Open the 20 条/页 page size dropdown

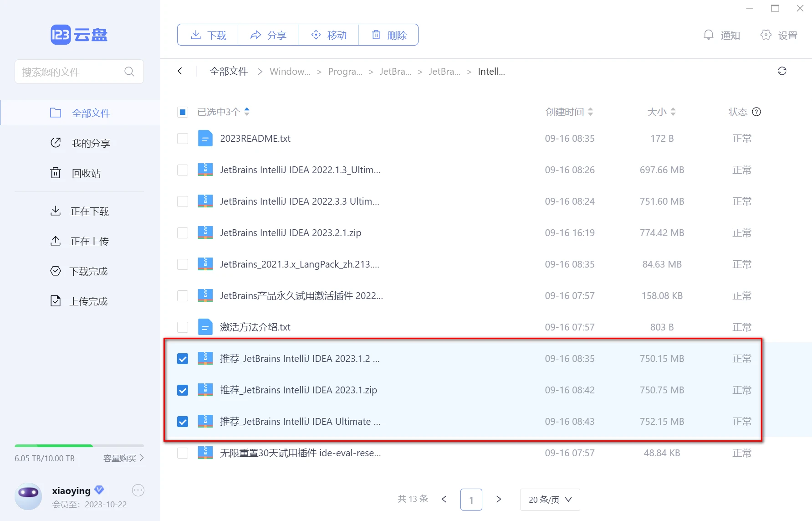(550, 500)
